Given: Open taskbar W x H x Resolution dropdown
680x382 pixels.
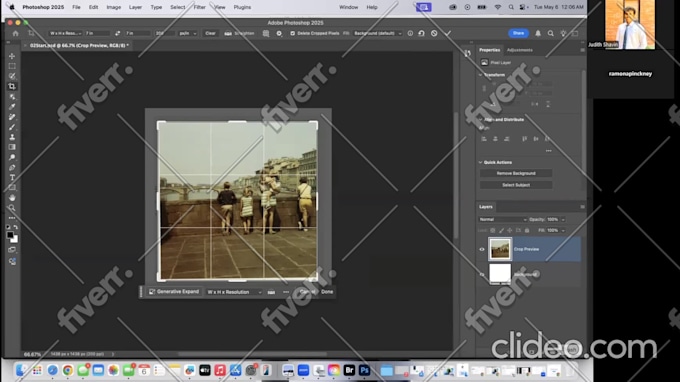Looking at the screenshot, I should (234, 292).
